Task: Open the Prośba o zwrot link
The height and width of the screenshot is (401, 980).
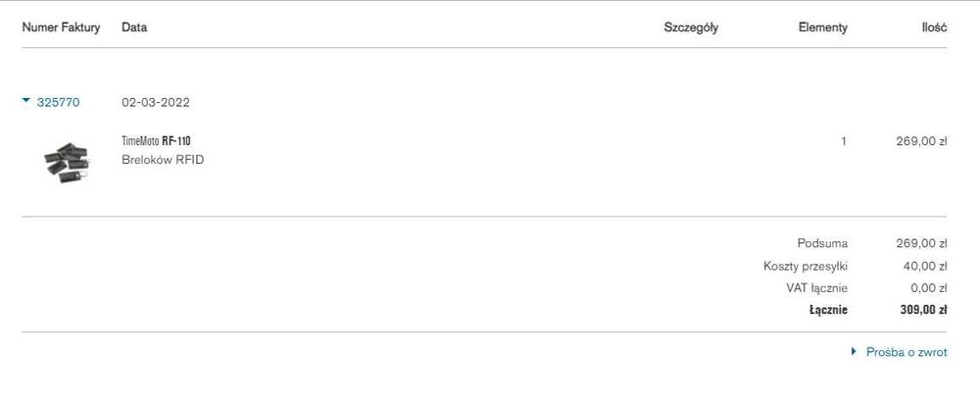Action: tap(906, 352)
